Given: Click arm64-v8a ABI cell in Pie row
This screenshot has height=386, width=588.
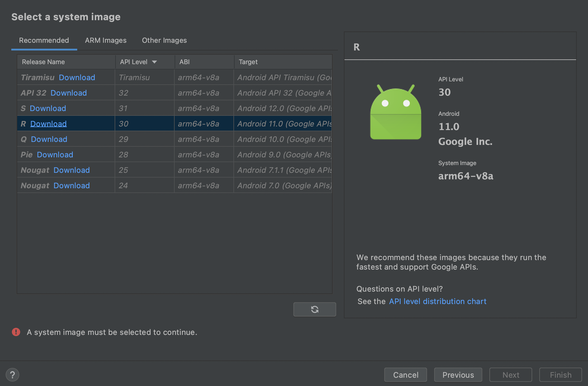Looking at the screenshot, I should coord(204,155).
